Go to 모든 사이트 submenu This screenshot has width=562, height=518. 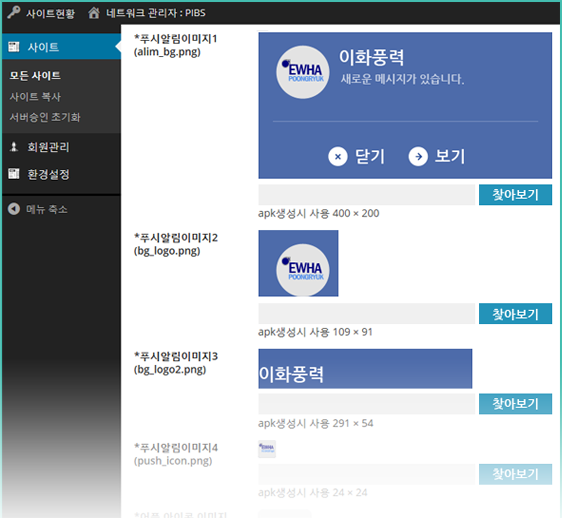coord(35,76)
